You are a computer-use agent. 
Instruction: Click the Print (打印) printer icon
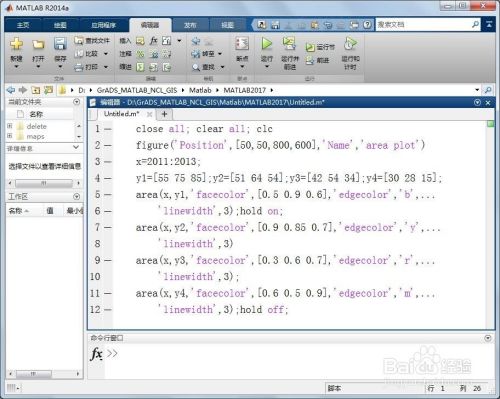click(x=79, y=67)
